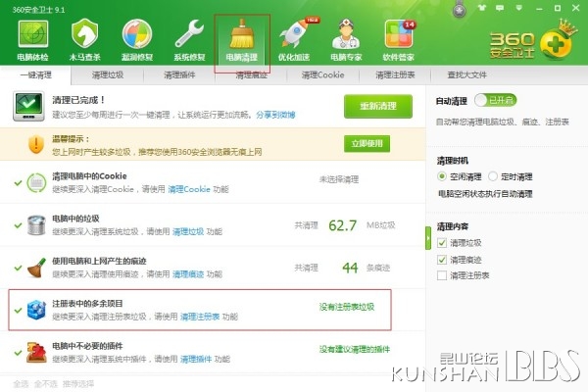Click the 重新清理 button
The height and width of the screenshot is (392, 588).
click(378, 106)
